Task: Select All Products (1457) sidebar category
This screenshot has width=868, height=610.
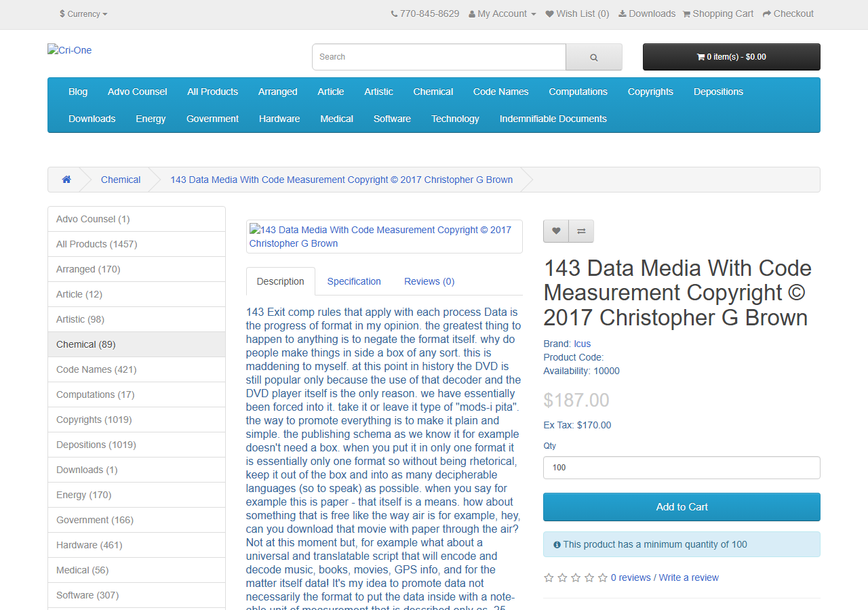Action: (x=136, y=244)
